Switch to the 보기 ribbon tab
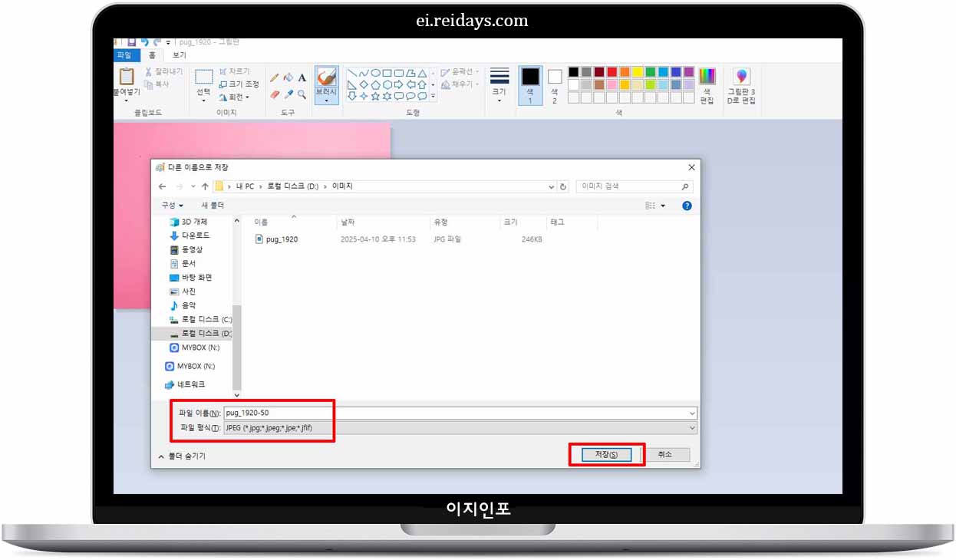 click(180, 55)
